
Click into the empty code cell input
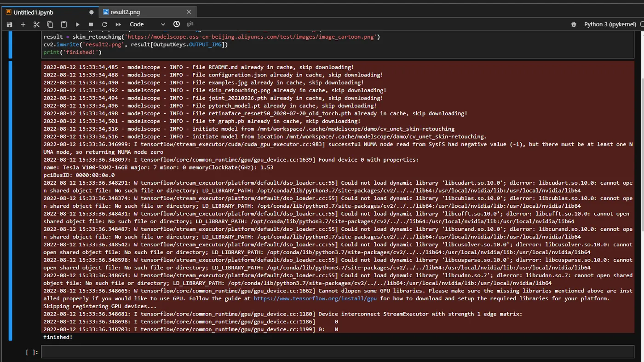pos(337,352)
